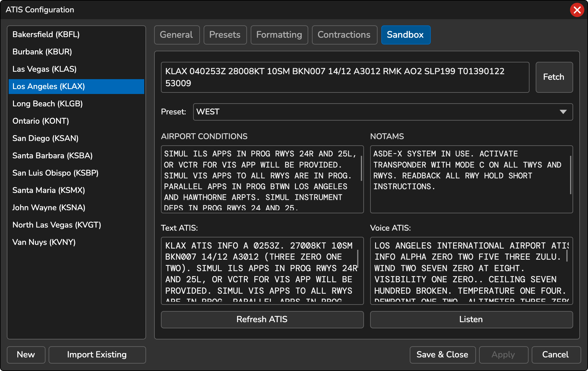Screen dimensions: 588x371
Task: Listen to the voice ATIS
Action: click(471, 319)
